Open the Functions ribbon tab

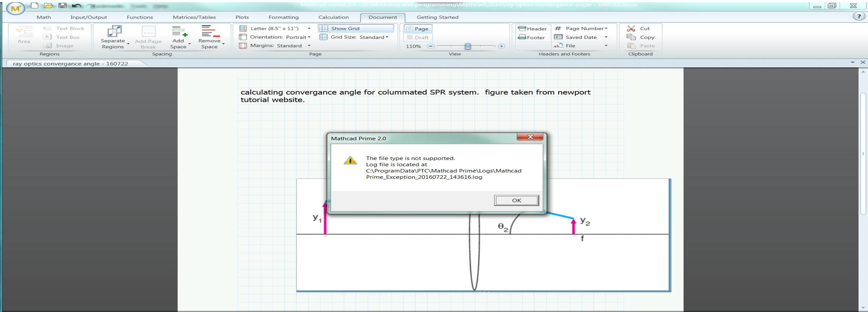(140, 17)
